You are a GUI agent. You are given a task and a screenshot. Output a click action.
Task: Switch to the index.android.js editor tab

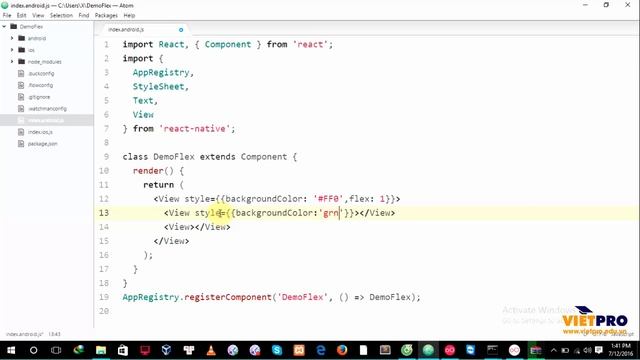(x=126, y=30)
